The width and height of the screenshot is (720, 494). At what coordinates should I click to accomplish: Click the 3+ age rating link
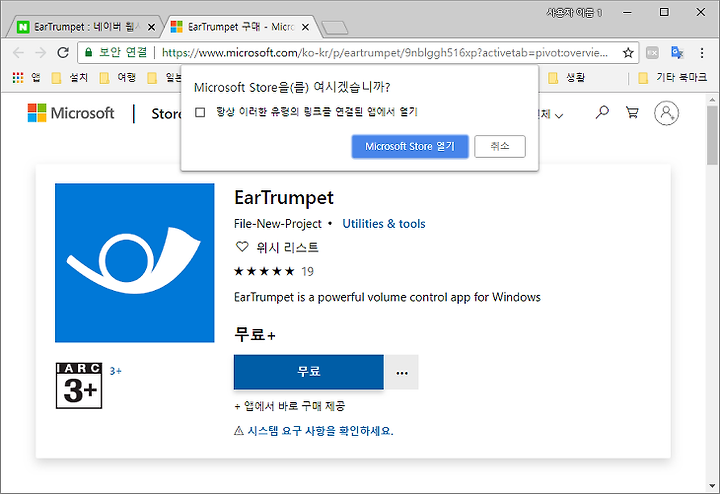tap(115, 371)
